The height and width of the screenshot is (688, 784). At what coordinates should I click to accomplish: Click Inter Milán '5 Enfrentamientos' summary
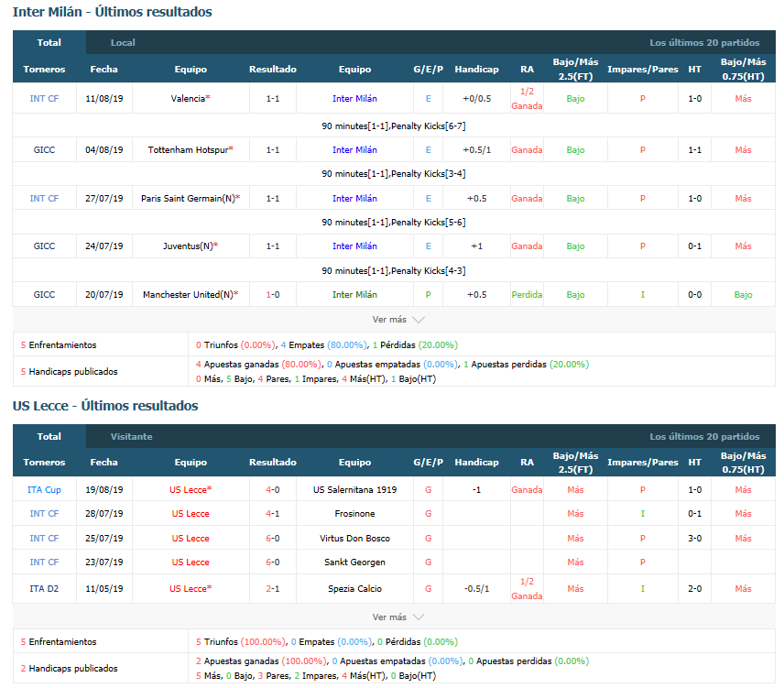point(59,345)
